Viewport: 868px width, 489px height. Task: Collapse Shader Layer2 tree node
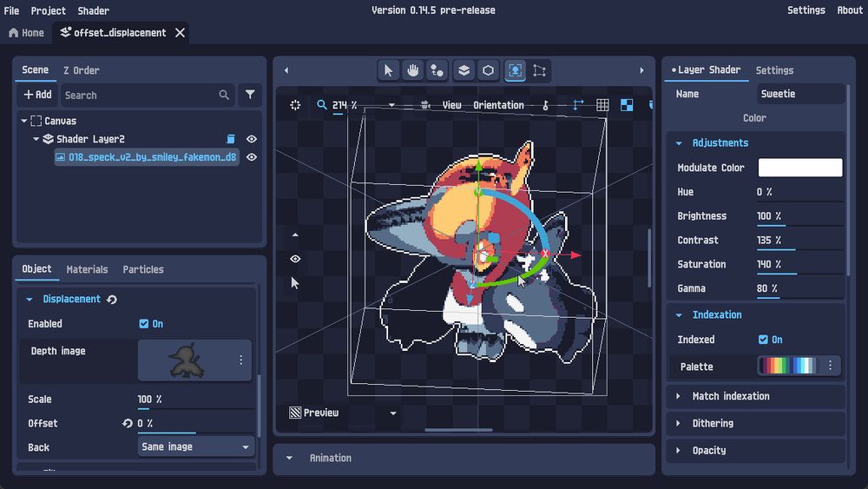coord(36,139)
